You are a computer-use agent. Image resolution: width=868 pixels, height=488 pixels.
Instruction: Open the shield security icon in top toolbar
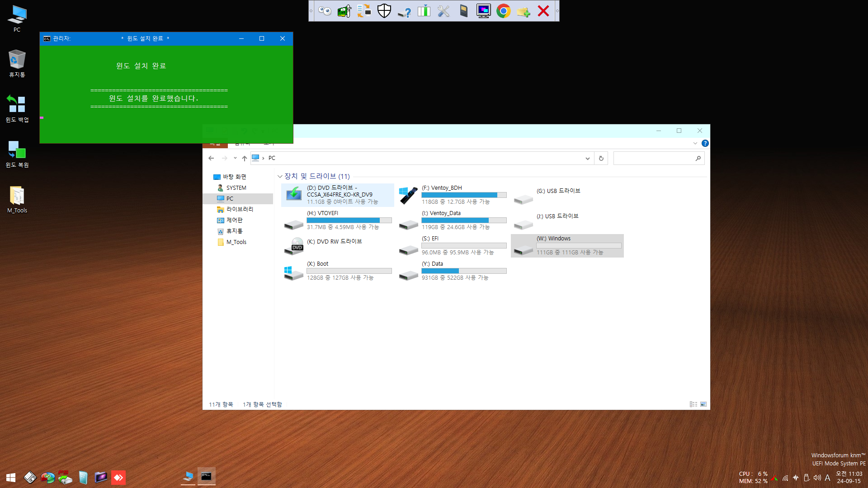[384, 11]
